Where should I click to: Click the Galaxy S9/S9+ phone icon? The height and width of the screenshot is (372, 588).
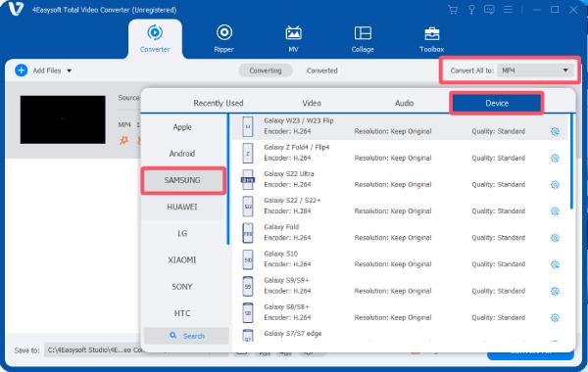pyautogui.click(x=248, y=286)
